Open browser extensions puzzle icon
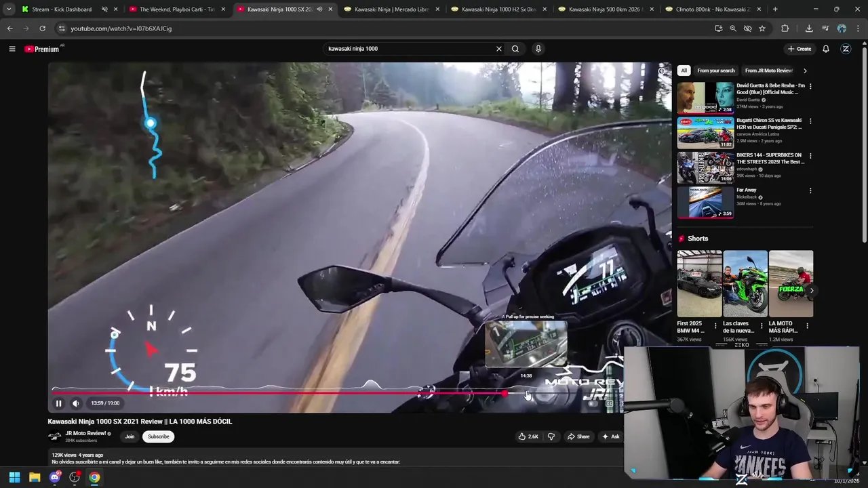 [x=785, y=28]
